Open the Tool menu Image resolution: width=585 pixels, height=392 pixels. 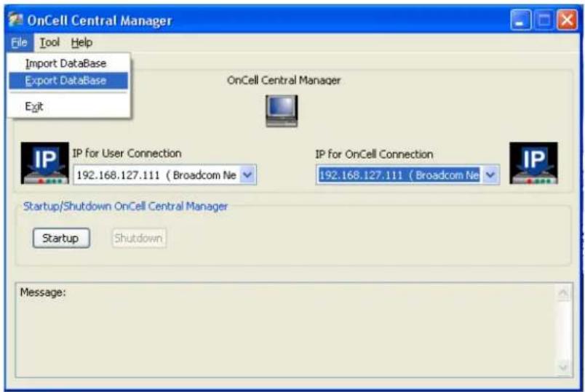(x=49, y=42)
